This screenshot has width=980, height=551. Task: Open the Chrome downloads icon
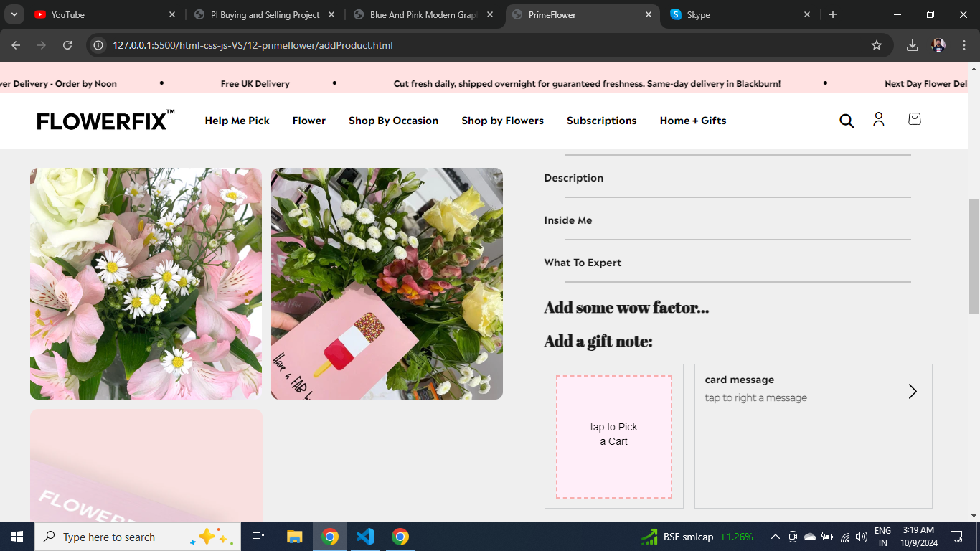(913, 45)
